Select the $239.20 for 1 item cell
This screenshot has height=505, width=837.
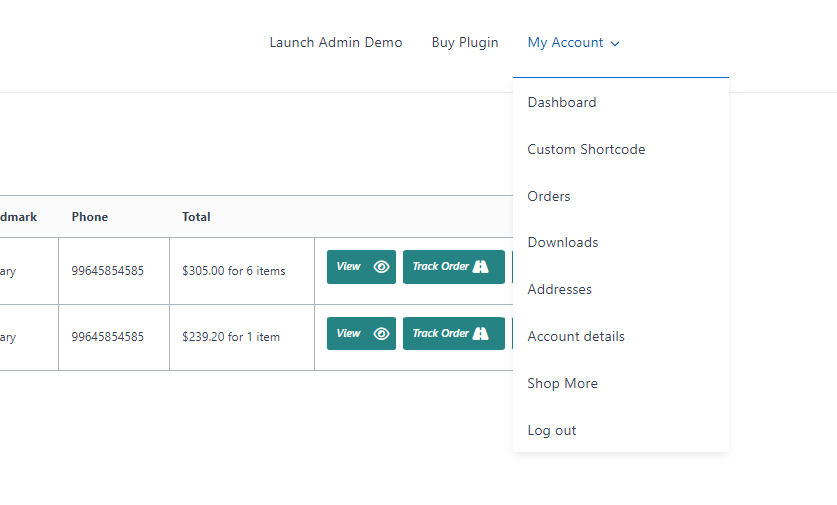point(231,337)
